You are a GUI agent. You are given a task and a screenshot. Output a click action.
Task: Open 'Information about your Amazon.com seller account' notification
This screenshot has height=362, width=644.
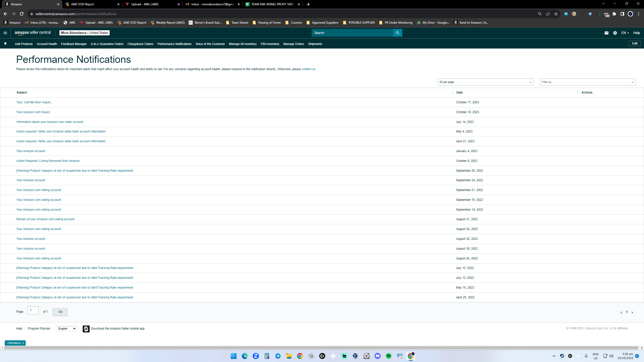click(x=50, y=122)
